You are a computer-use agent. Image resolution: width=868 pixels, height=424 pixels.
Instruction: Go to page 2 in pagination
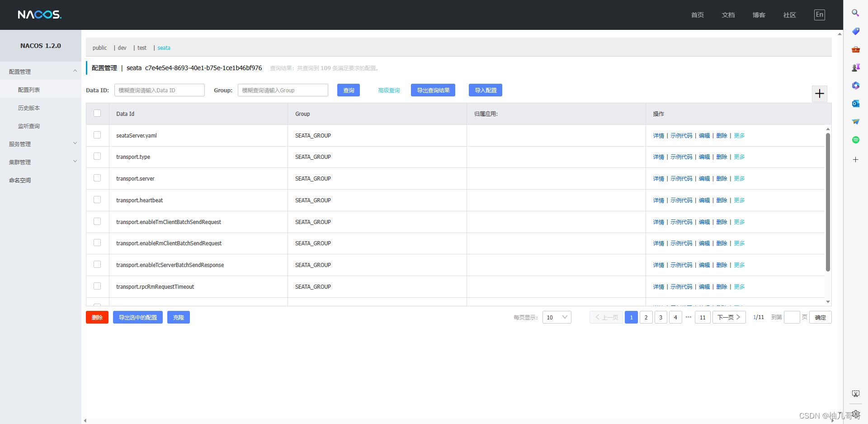click(646, 317)
